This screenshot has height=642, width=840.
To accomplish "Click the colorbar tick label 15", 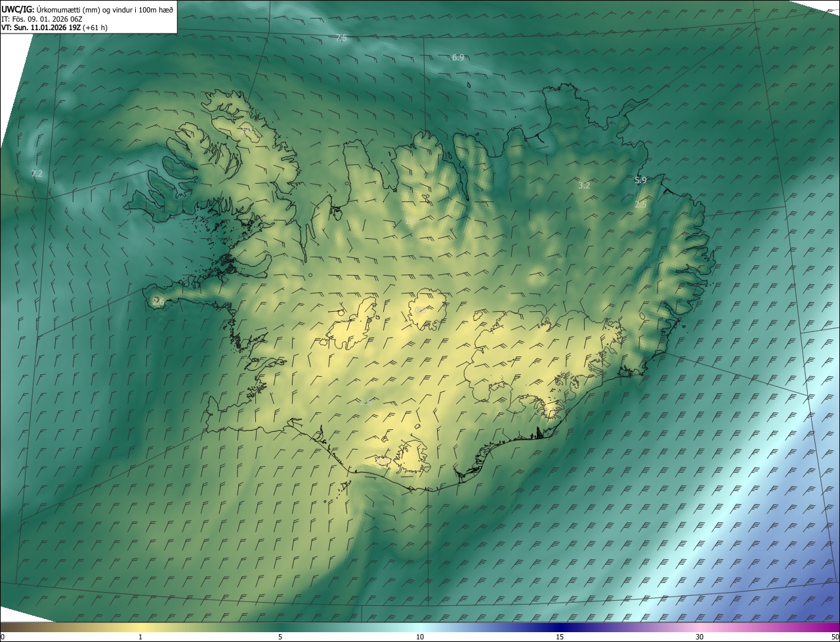I will [x=560, y=637].
